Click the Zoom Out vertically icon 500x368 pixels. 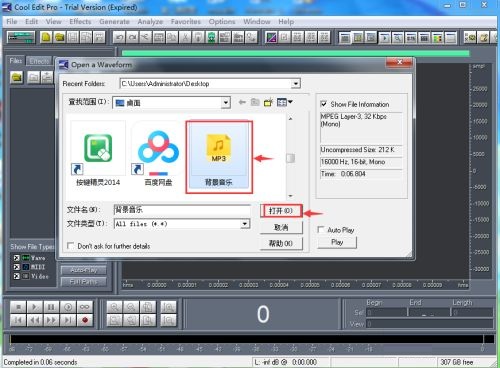(x=168, y=320)
